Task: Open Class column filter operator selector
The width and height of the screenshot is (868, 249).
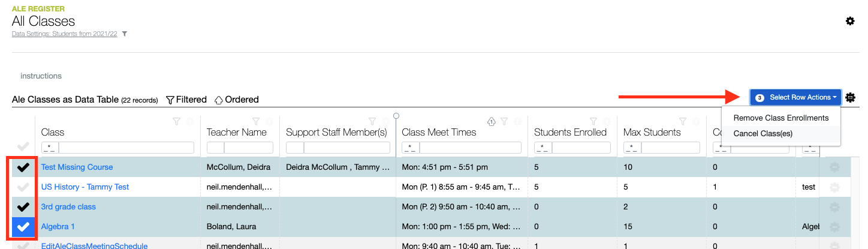Action: tap(50, 148)
